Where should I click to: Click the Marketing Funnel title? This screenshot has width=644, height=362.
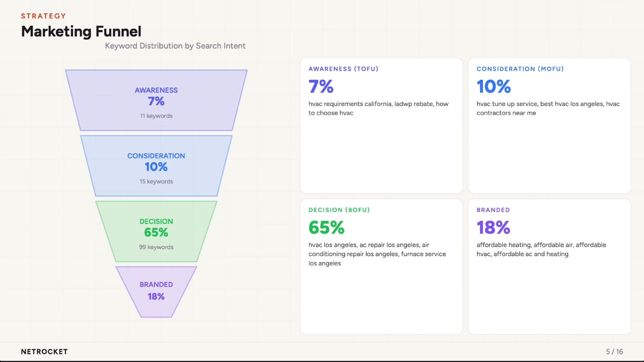pyautogui.click(x=81, y=31)
